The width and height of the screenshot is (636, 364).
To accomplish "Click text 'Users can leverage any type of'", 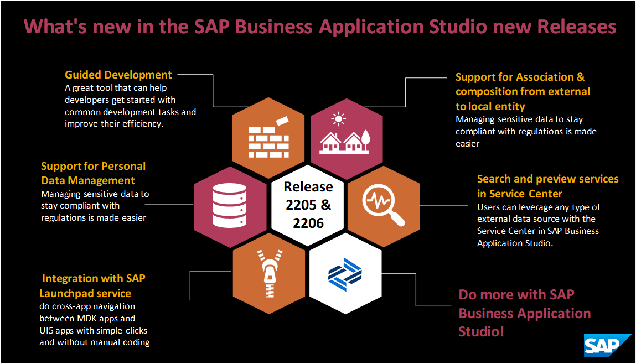I will [539, 207].
